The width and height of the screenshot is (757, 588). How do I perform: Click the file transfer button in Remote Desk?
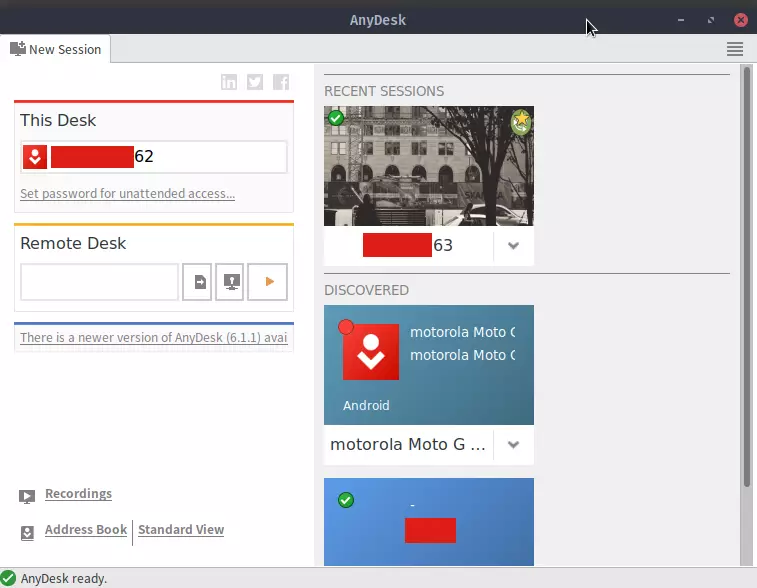(x=197, y=282)
